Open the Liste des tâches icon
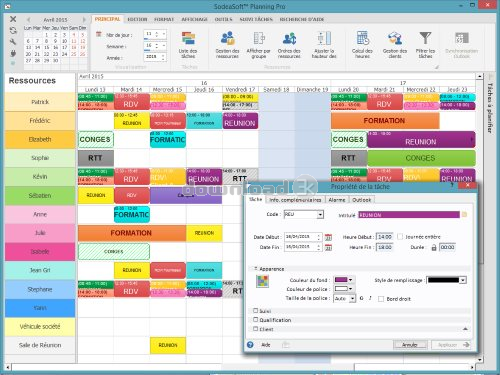500x375 pixels. [188, 38]
